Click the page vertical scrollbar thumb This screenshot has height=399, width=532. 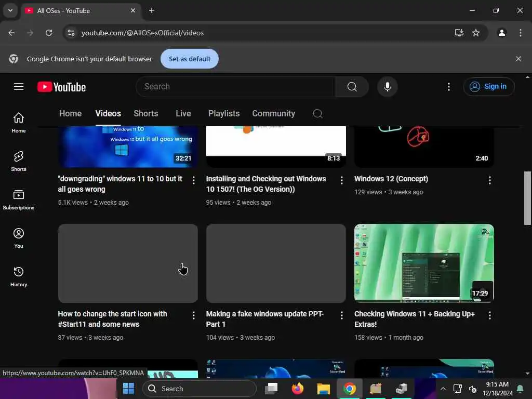(527, 198)
